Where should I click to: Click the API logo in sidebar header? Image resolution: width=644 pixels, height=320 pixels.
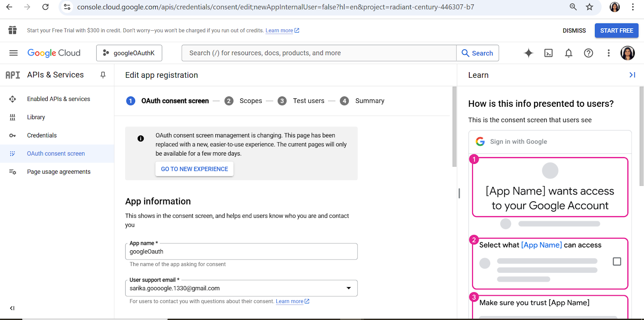pyautogui.click(x=13, y=75)
